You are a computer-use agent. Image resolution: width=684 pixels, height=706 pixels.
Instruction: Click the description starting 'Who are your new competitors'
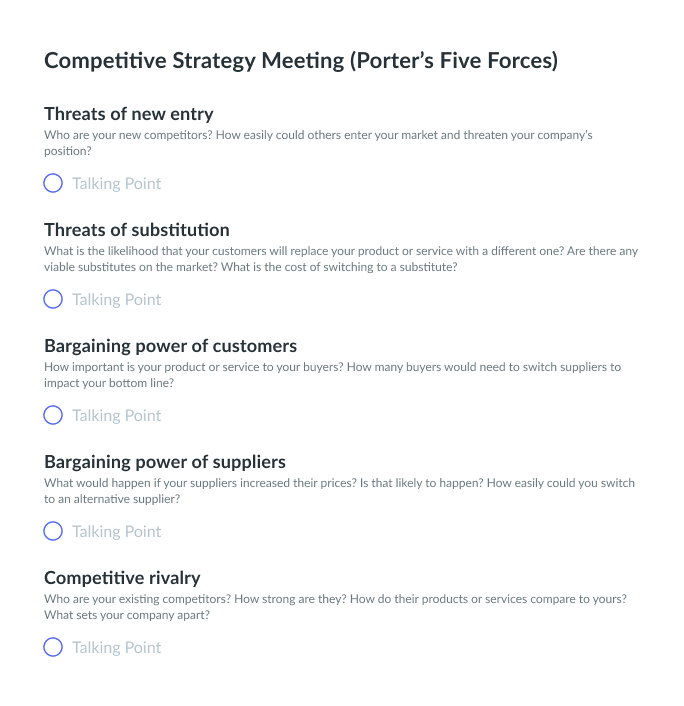pos(318,143)
